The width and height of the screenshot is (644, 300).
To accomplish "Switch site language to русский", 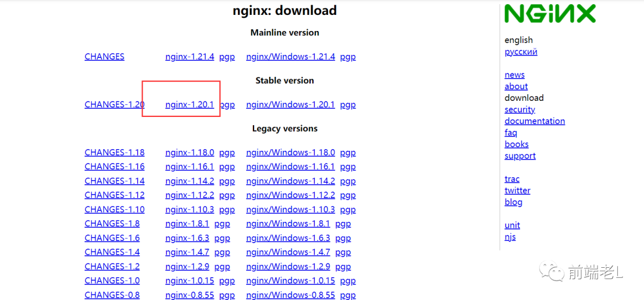I will tap(521, 52).
